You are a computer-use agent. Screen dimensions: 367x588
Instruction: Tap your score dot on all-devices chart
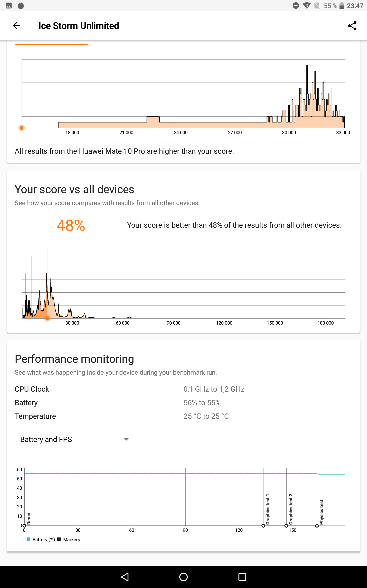[47, 318]
